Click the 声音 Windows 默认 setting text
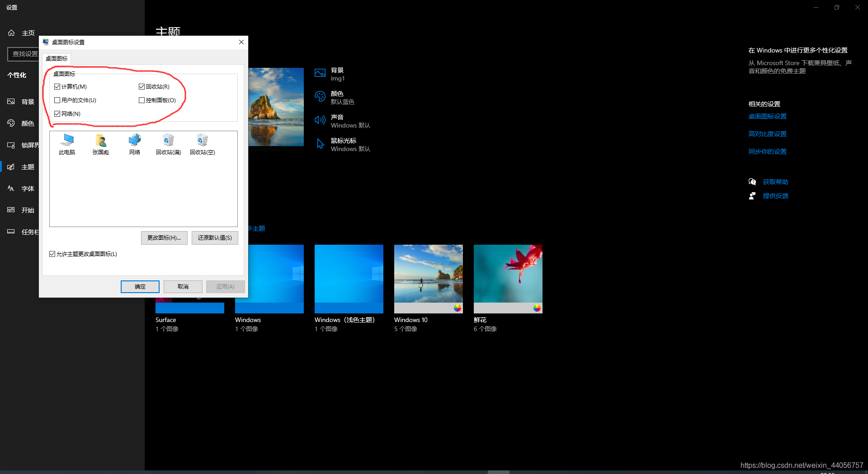This screenshot has height=474, width=868. click(350, 121)
